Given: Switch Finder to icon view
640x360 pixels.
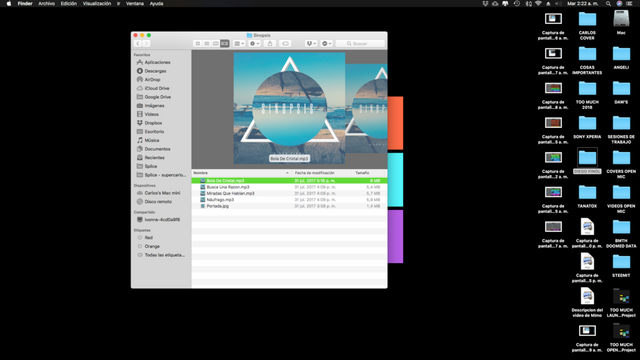Looking at the screenshot, I should point(198,43).
